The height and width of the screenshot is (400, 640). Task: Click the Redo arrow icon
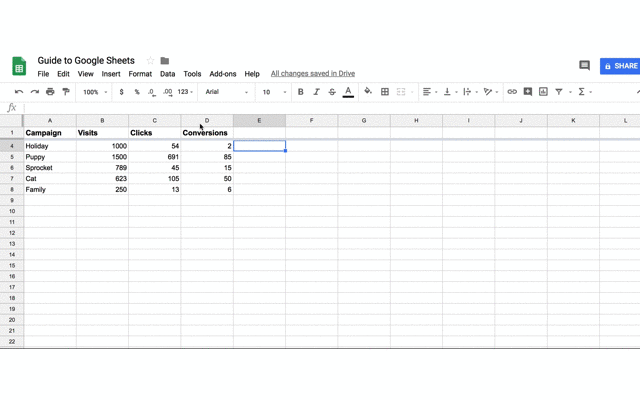35,92
